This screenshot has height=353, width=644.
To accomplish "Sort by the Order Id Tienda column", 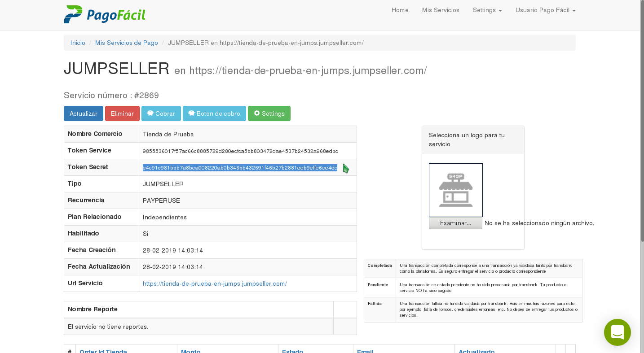I will (x=103, y=350).
